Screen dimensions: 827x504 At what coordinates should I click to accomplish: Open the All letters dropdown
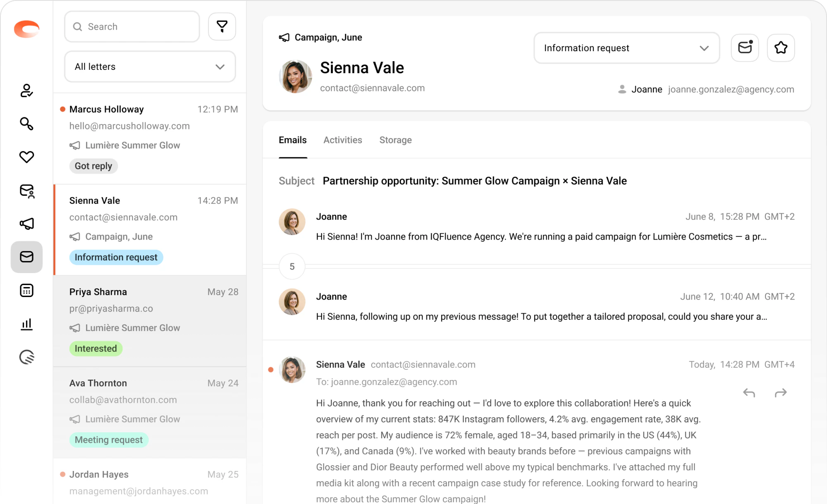pyautogui.click(x=150, y=67)
